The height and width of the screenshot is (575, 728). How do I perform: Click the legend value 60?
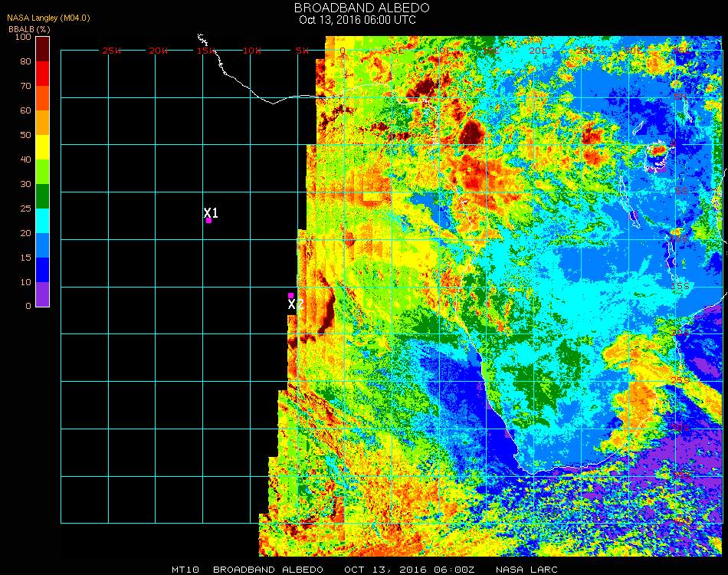(25, 110)
